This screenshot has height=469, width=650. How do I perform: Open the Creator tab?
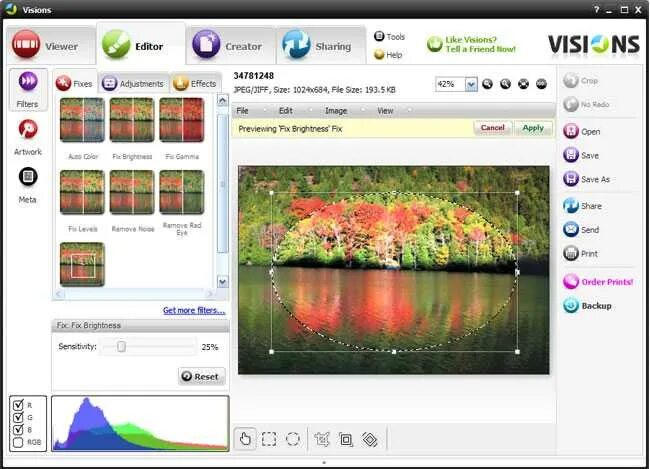[x=230, y=45]
